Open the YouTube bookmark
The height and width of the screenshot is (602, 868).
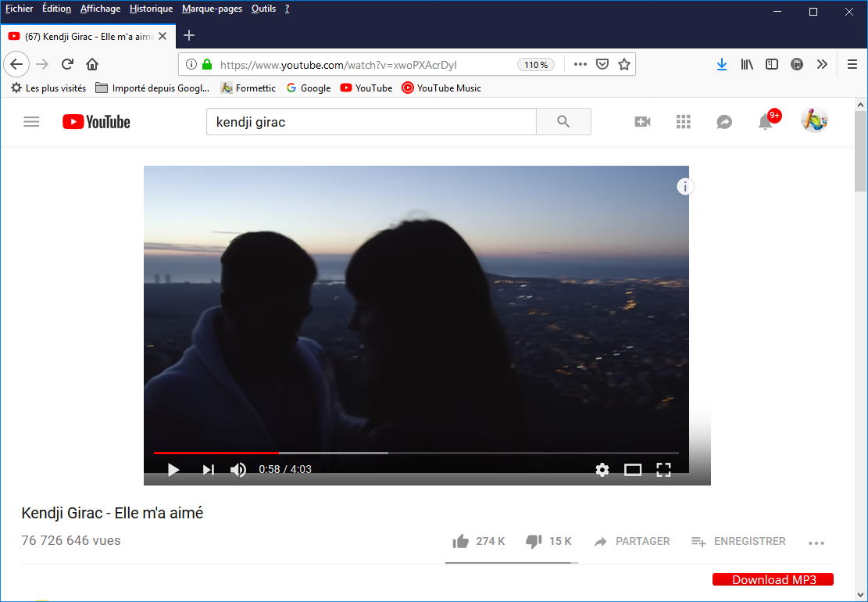click(x=366, y=88)
